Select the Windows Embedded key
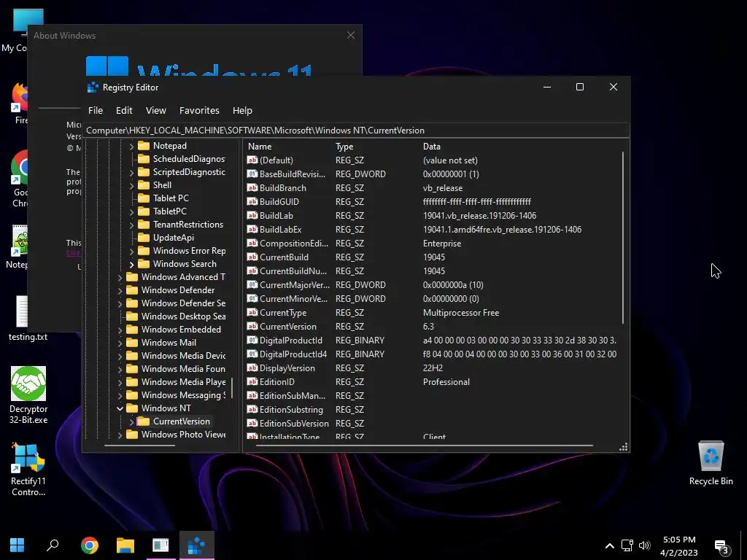Viewport: 747px width, 560px height. 181,330
